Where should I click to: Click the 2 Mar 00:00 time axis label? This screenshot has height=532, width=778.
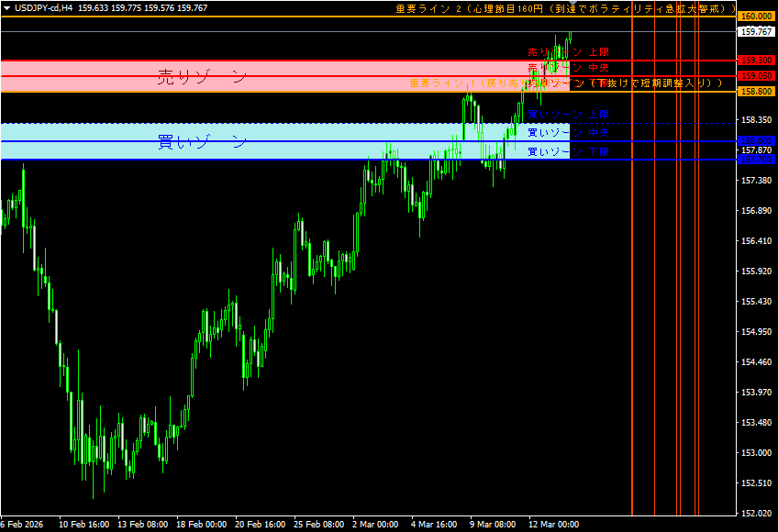(374, 525)
